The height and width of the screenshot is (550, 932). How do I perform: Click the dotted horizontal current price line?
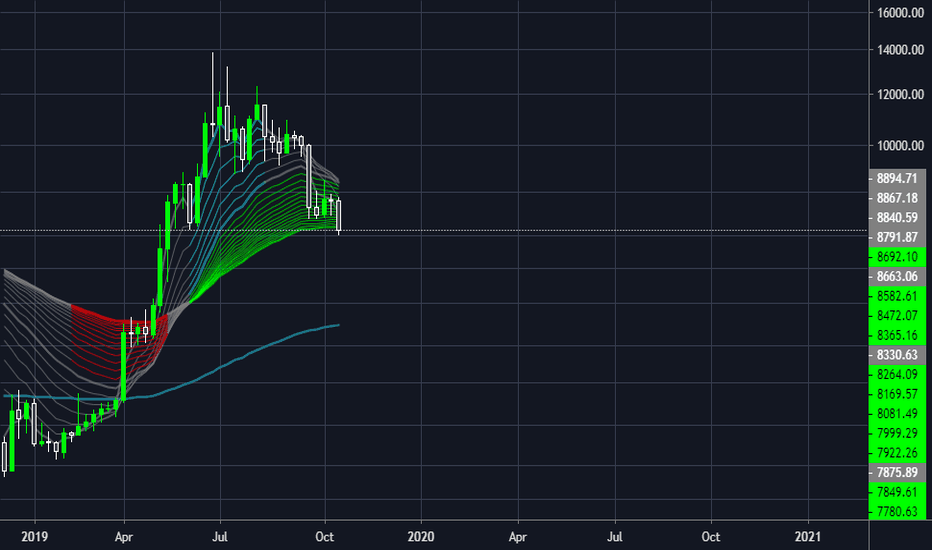[434, 230]
